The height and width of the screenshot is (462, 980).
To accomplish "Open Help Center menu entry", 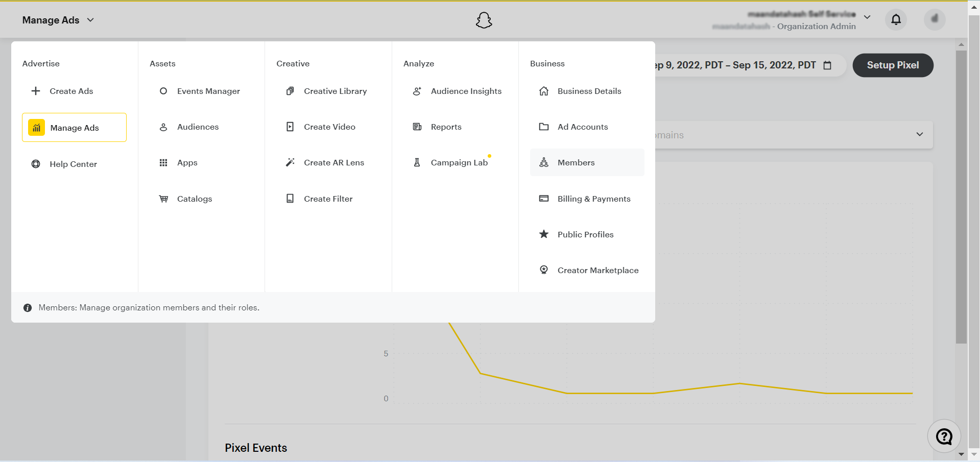I will 74,164.
